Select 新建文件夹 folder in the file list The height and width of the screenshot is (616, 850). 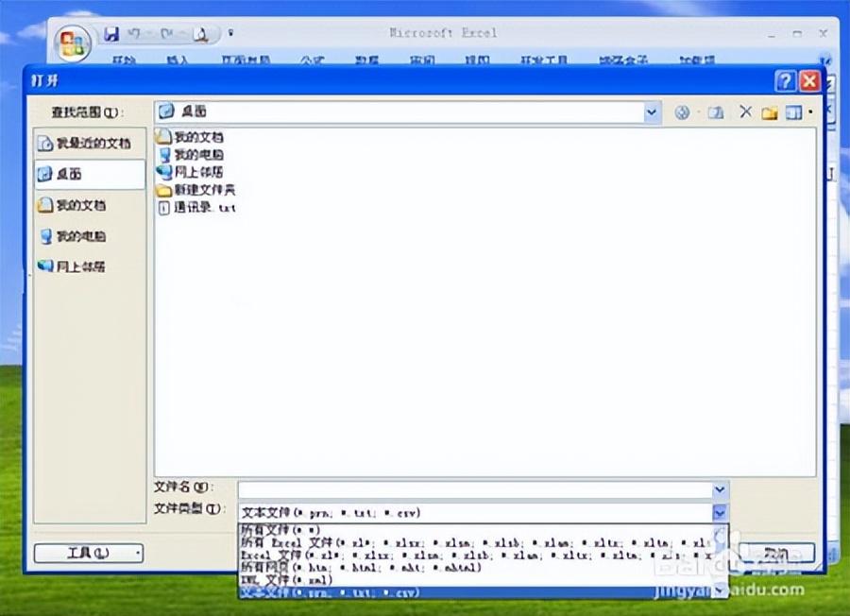click(196, 190)
